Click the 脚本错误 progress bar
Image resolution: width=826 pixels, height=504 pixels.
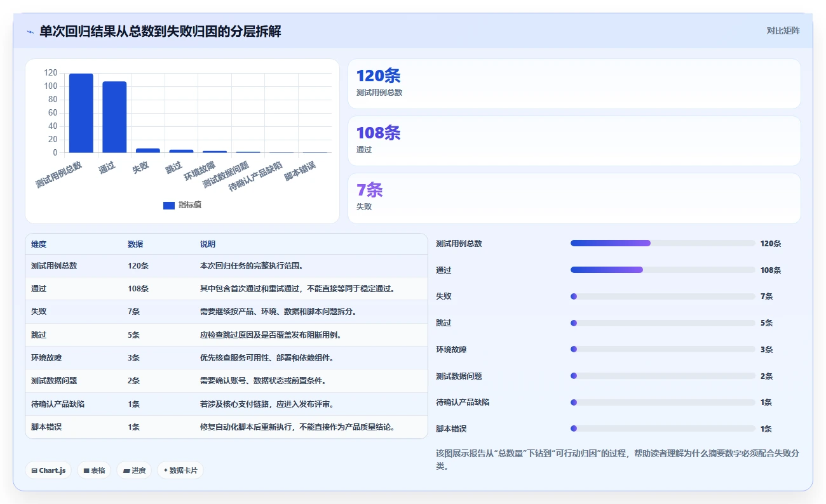coord(663,428)
